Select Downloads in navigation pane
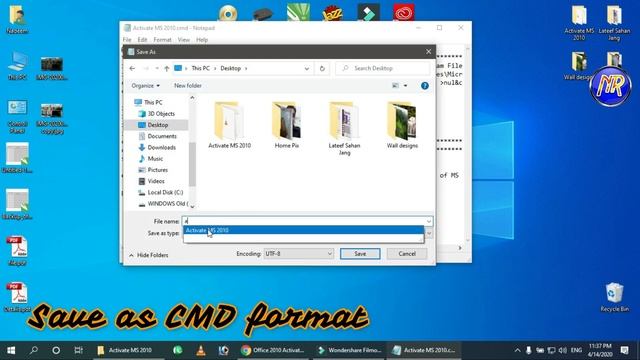 [x=161, y=147]
